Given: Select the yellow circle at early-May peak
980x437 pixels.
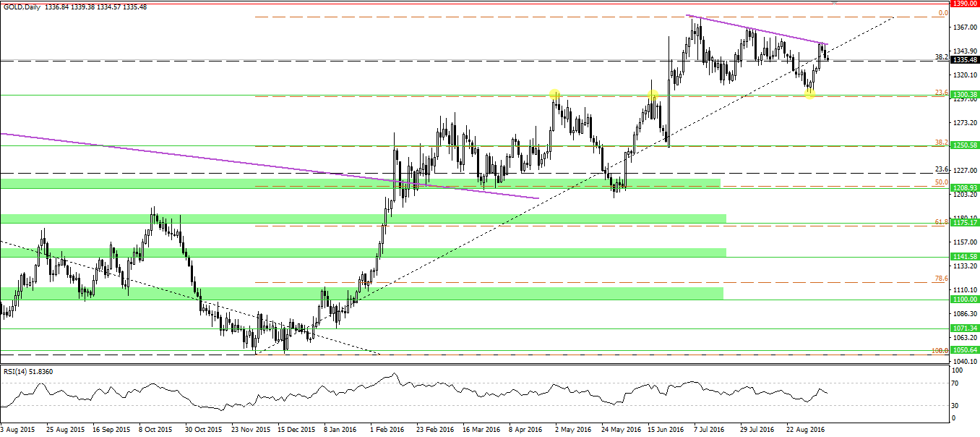Looking at the screenshot, I should point(554,94).
